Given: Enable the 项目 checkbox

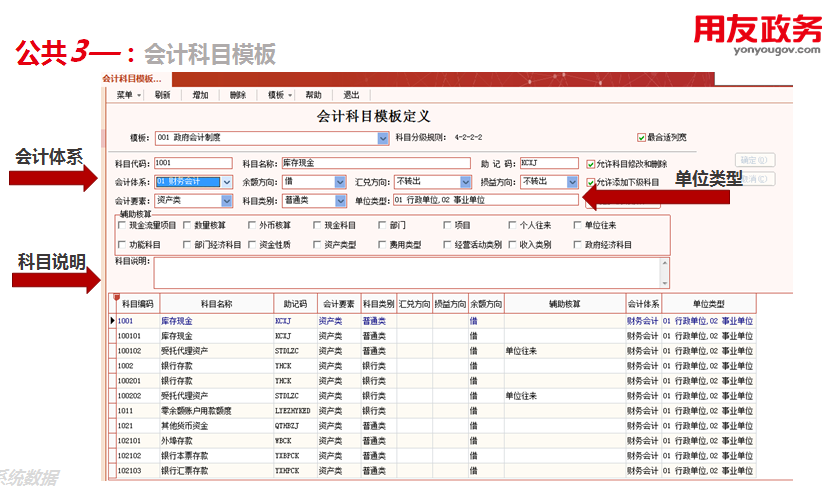Looking at the screenshot, I should [x=447, y=225].
